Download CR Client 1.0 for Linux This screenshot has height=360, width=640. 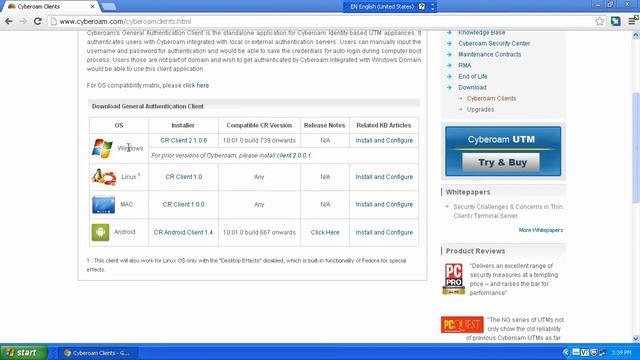(184, 177)
